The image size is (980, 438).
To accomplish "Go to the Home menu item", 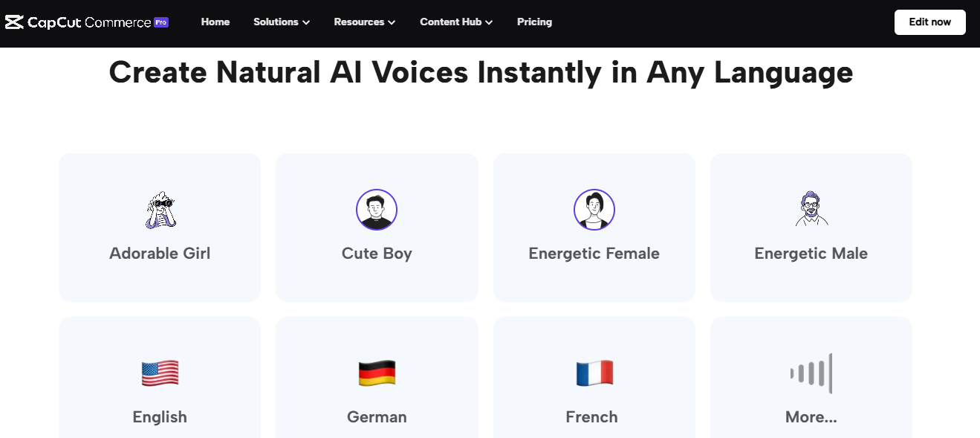I will pyautogui.click(x=215, y=22).
